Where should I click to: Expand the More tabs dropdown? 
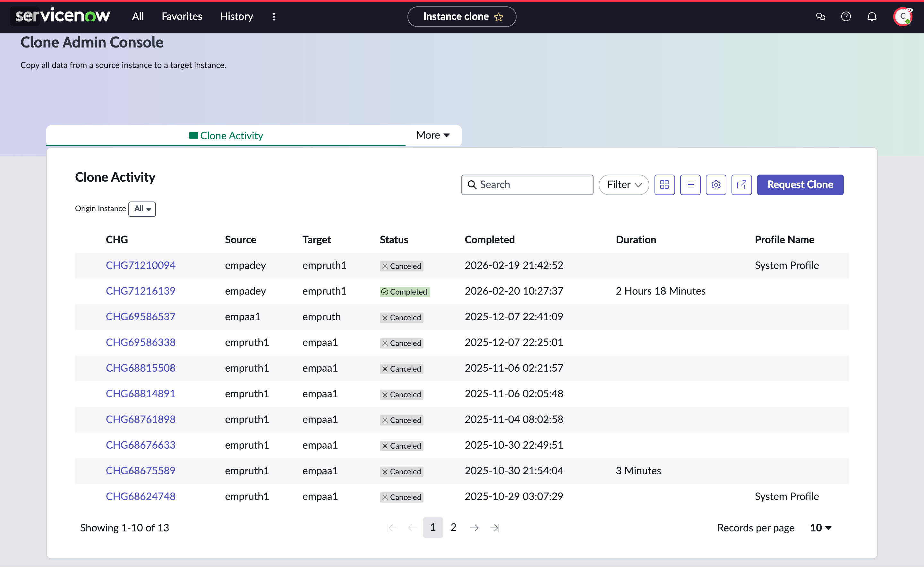coord(433,135)
